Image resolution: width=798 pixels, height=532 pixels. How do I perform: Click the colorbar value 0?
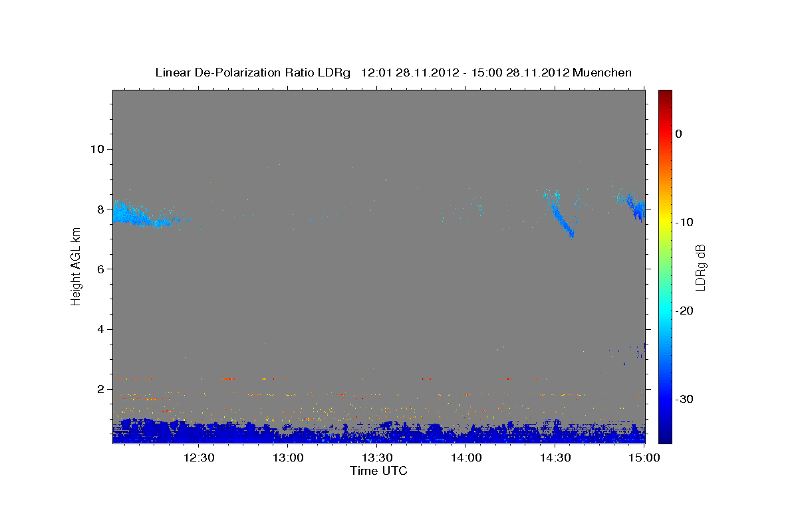click(x=679, y=134)
